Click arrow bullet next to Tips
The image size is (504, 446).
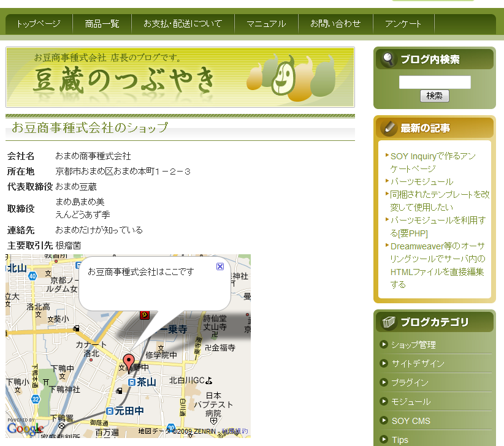click(x=383, y=439)
